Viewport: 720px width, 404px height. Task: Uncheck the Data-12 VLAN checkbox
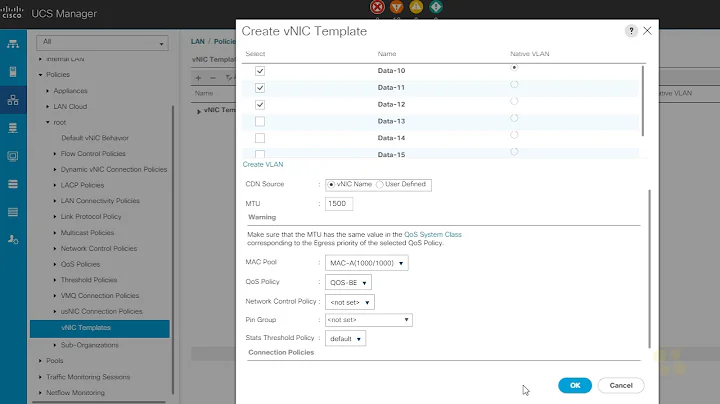pyautogui.click(x=260, y=105)
